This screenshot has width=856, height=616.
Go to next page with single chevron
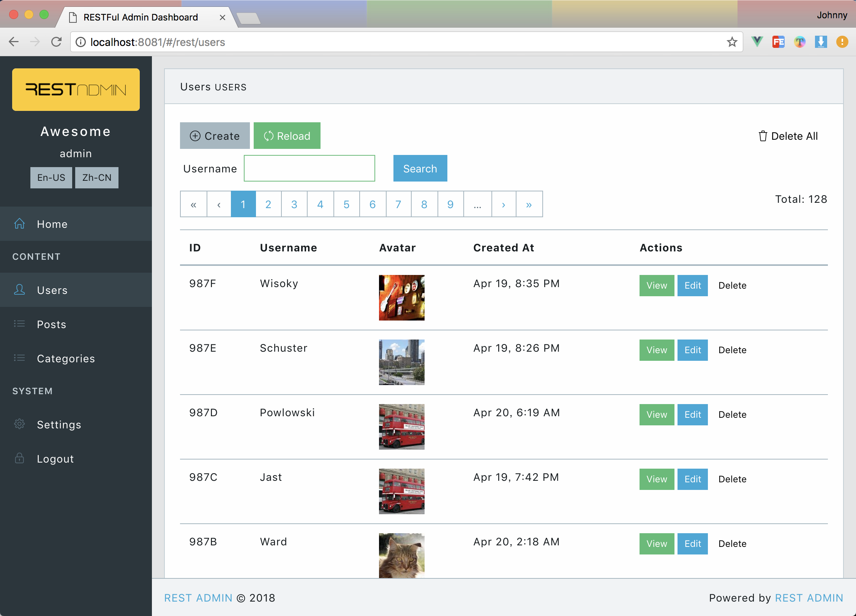tap(504, 204)
